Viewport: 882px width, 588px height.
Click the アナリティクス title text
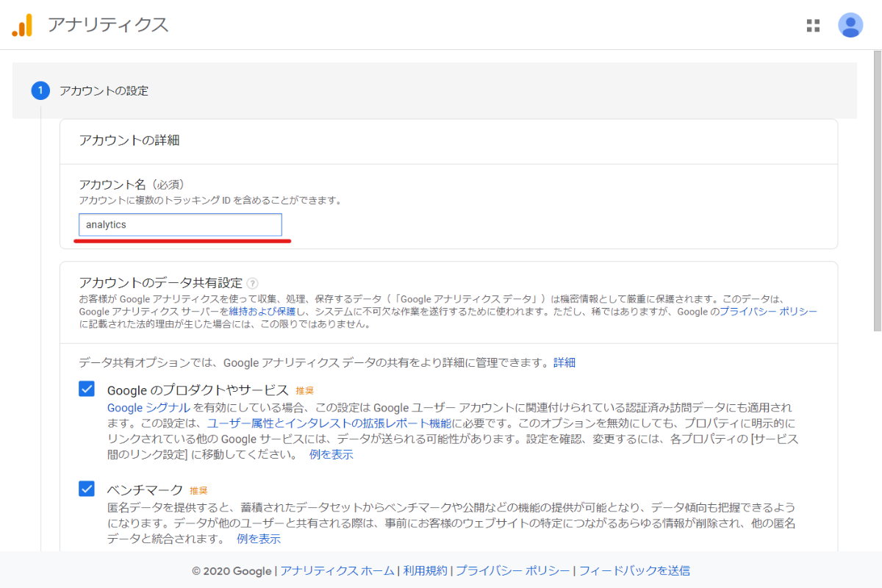point(108,25)
